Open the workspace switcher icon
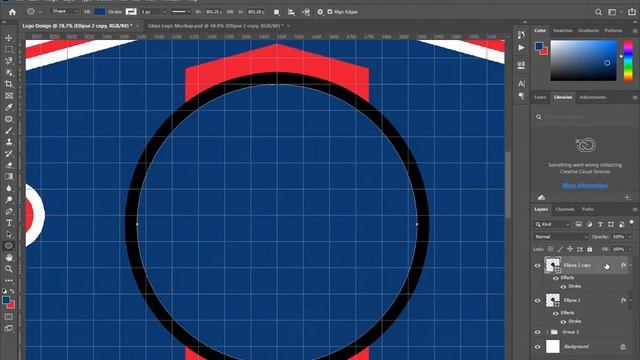Screen dimensions: 640x360 click(x=612, y=12)
